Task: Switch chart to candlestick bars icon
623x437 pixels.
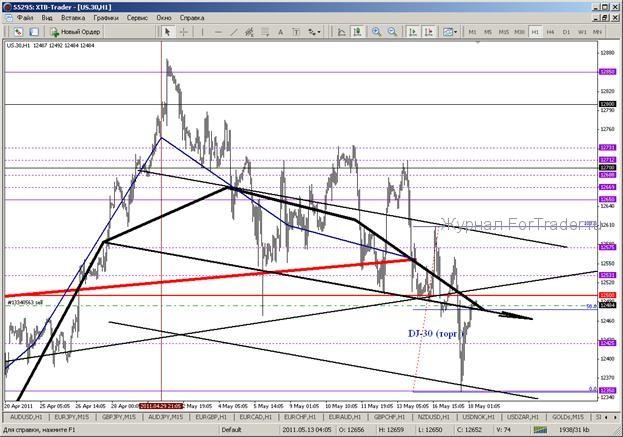Action: (x=357, y=32)
